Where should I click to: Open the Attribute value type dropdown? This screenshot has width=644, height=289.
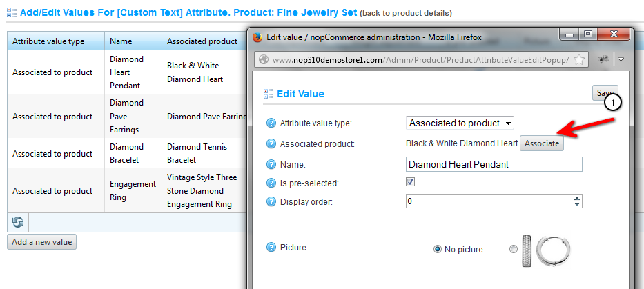click(460, 123)
